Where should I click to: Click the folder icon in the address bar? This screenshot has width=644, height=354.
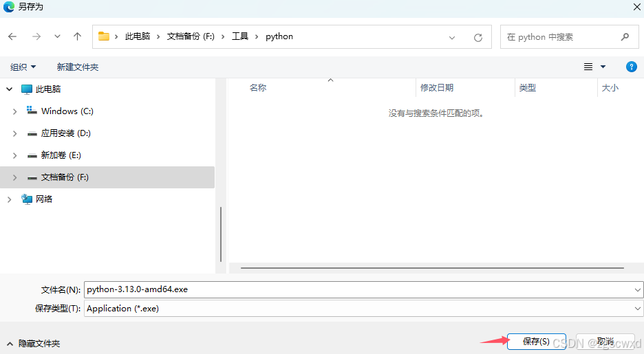(x=103, y=36)
